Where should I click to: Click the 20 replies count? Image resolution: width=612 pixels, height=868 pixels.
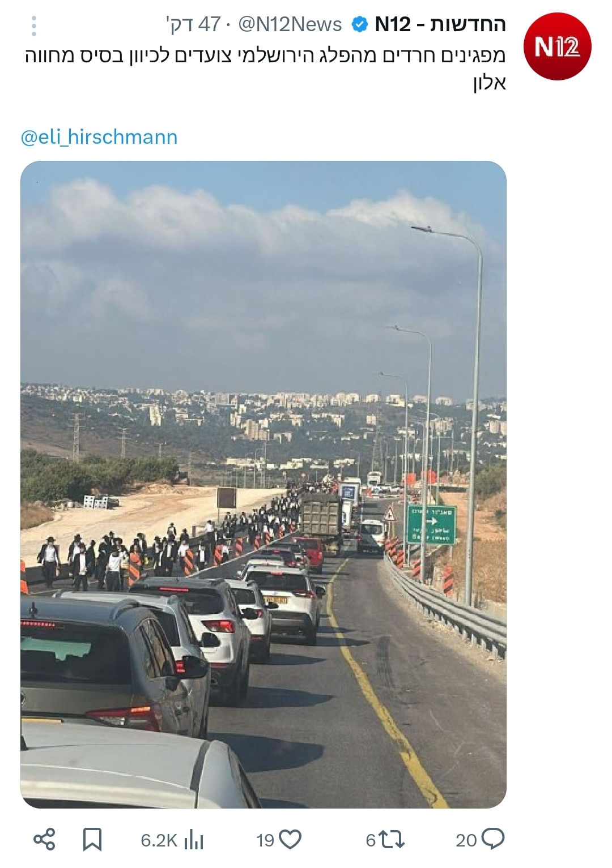(466, 840)
